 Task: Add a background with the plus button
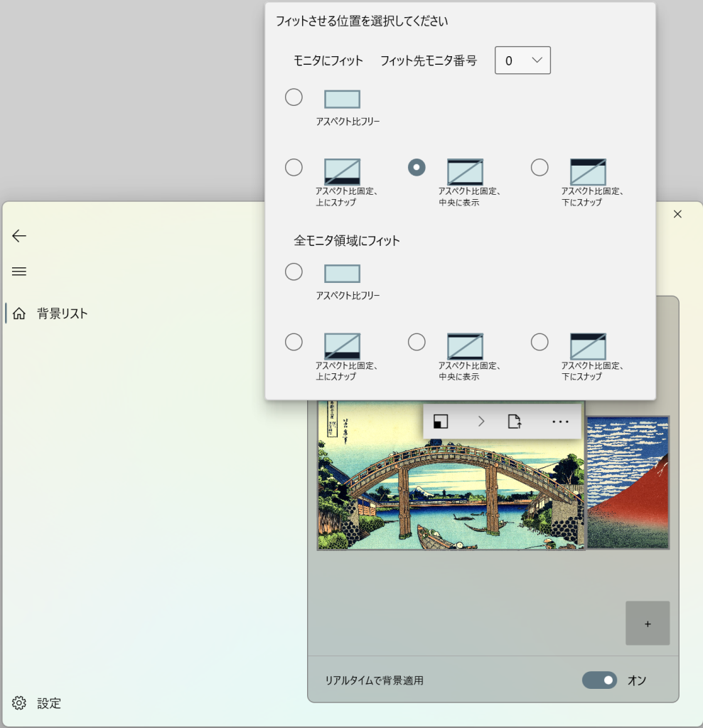point(648,623)
